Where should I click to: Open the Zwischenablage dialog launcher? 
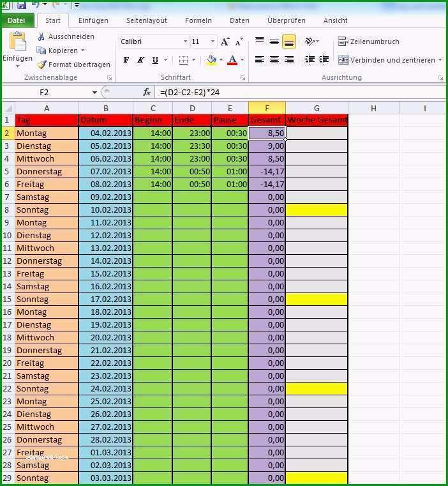[x=109, y=78]
